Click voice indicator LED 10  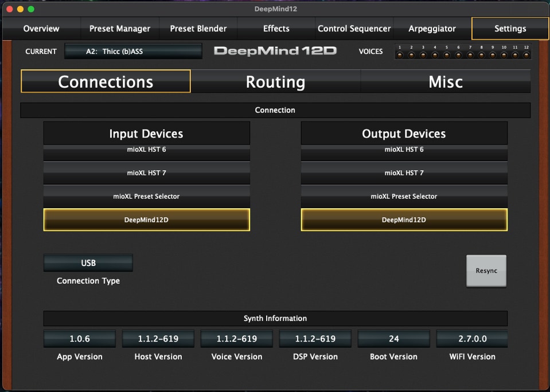(x=504, y=54)
